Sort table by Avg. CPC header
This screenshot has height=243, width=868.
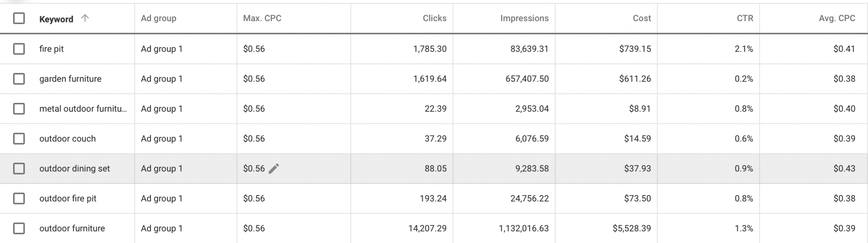(x=837, y=18)
